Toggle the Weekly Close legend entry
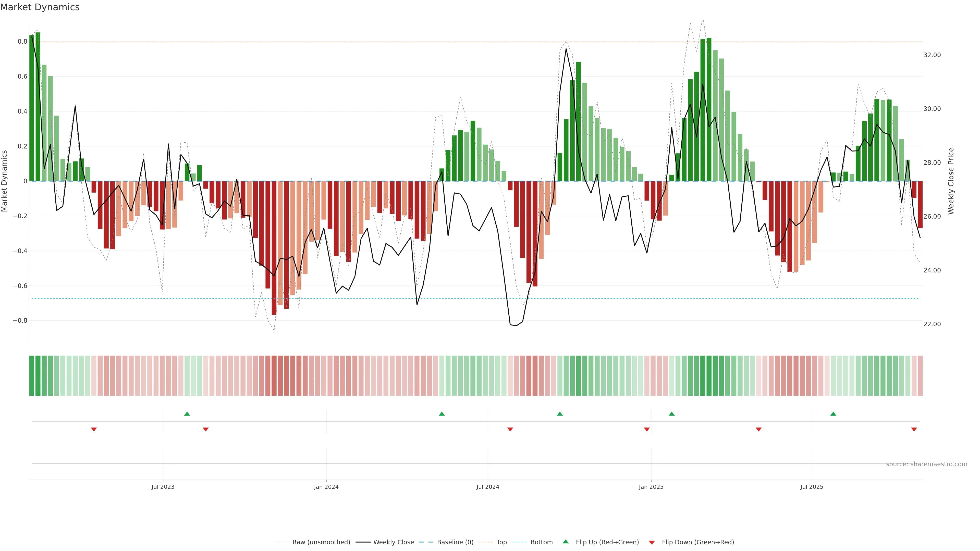This screenshot has height=551, width=980. click(x=393, y=542)
